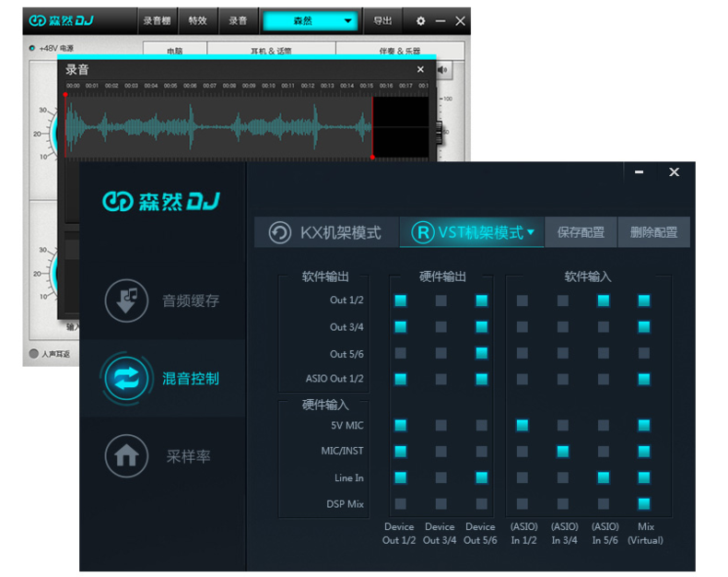Click the volume fader beside recording dialog
728x577 pixels.
439,133
